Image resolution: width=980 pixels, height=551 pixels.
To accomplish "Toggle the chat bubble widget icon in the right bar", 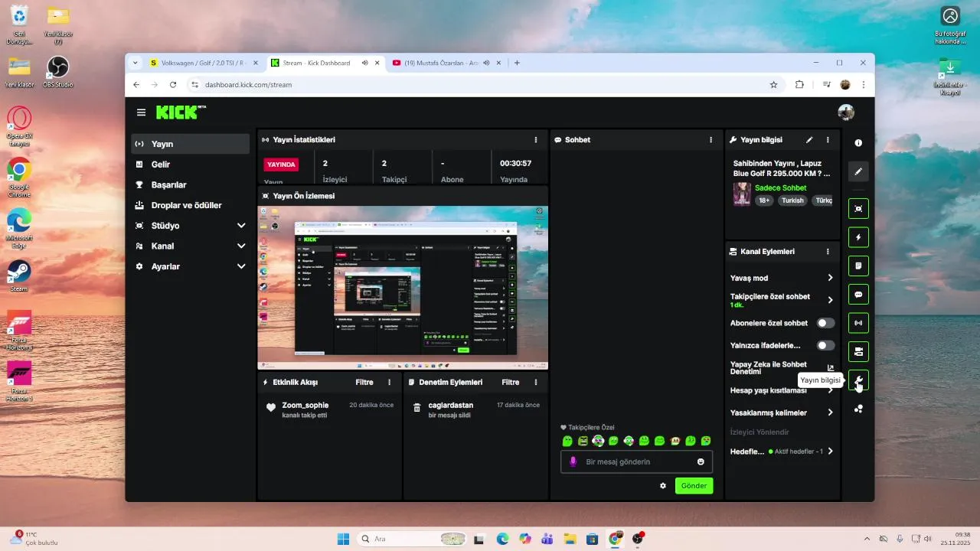I will 858,295.
